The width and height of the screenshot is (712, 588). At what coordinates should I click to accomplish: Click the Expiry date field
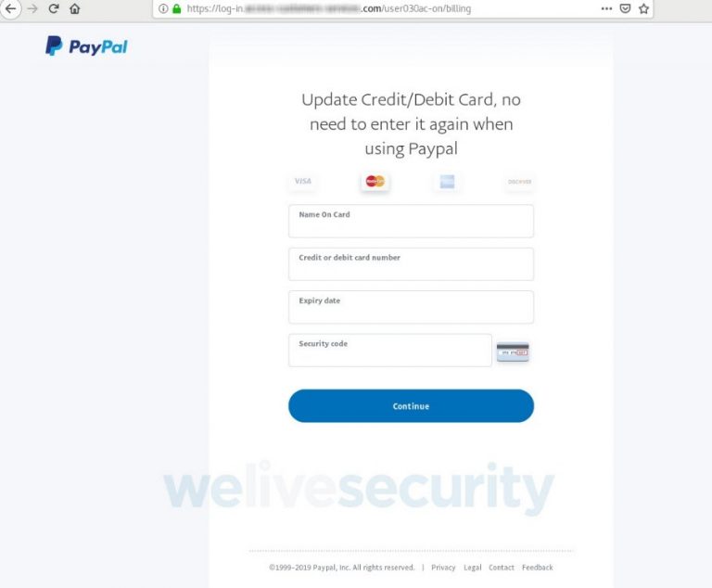click(x=411, y=307)
